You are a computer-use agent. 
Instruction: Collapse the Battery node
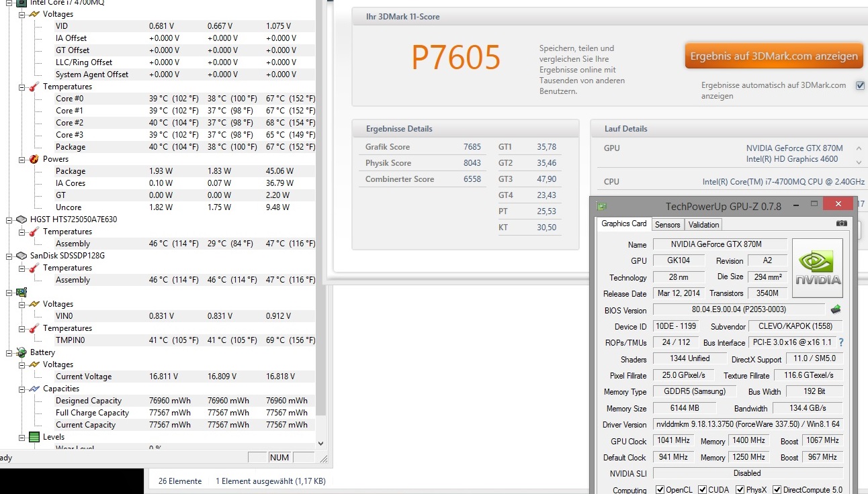click(x=8, y=352)
